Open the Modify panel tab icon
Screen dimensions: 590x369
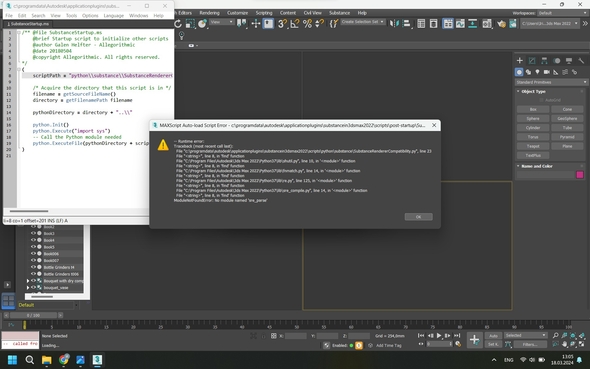click(532, 61)
